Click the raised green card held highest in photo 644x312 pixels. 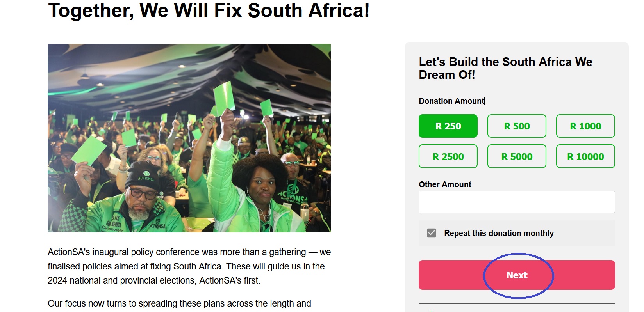225,95
